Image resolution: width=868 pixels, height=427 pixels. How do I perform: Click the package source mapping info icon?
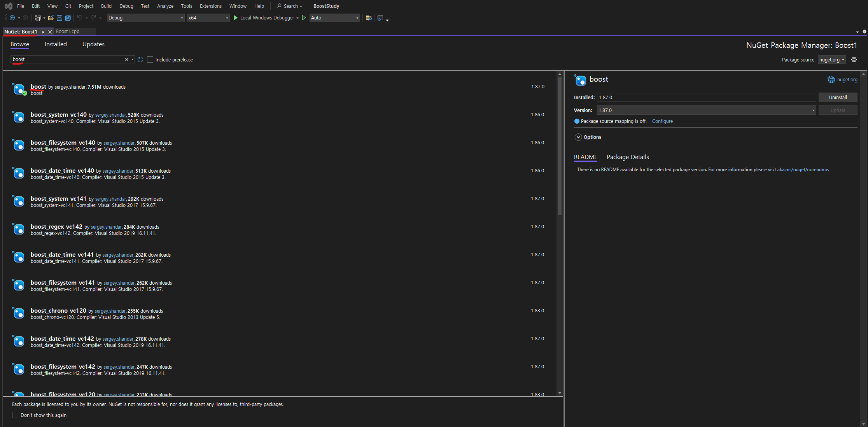(577, 121)
